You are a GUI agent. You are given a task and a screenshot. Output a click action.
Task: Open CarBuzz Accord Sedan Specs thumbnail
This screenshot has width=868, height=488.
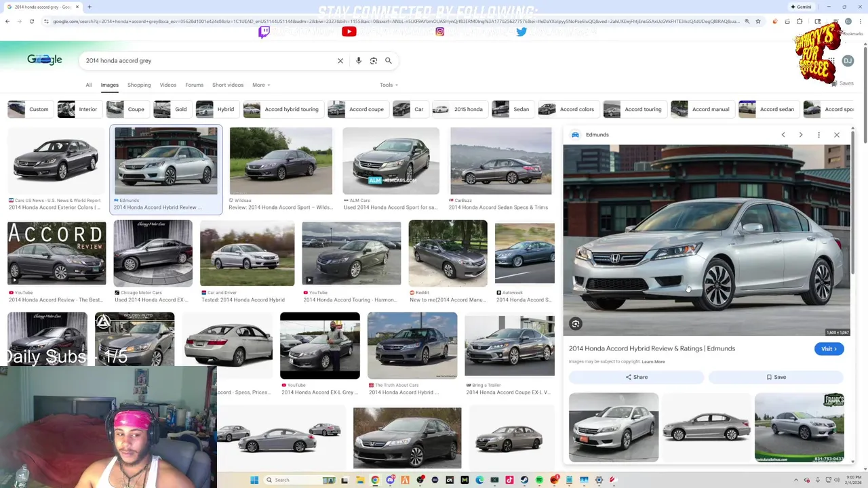[500, 161]
